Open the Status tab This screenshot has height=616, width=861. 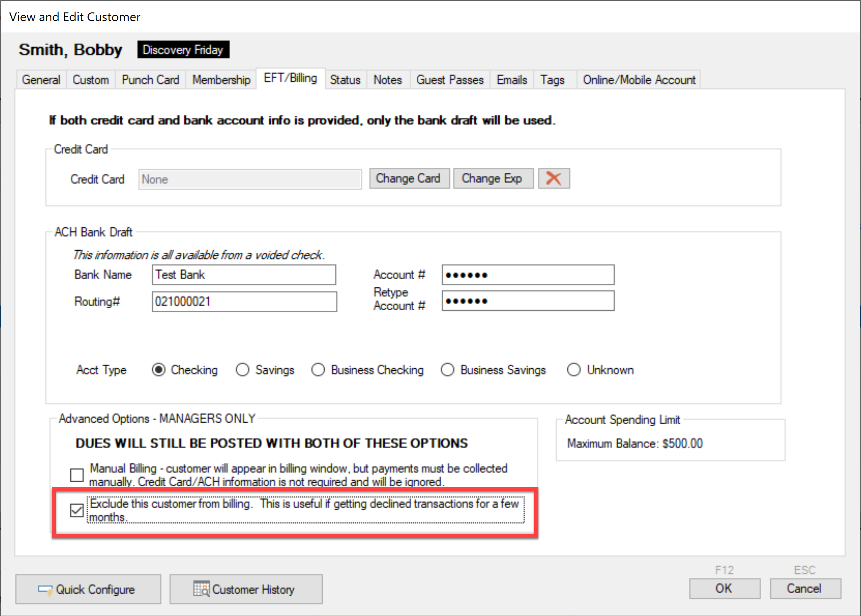(x=345, y=80)
